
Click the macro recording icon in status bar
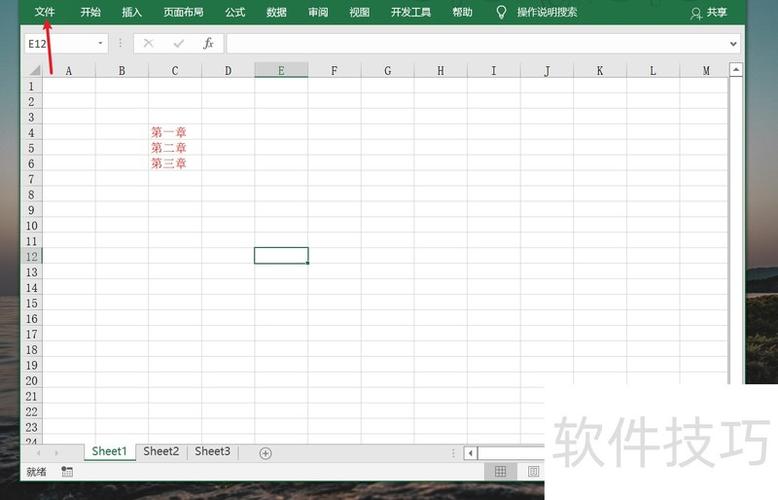point(67,471)
